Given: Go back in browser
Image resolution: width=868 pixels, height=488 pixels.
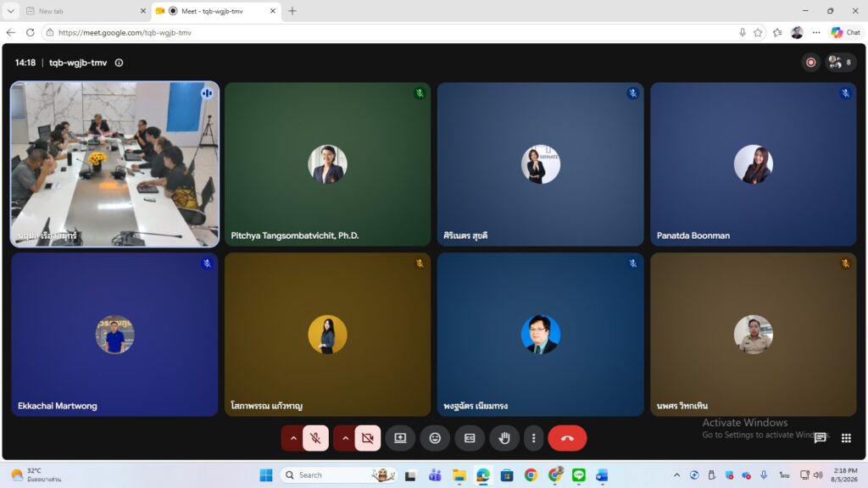Looking at the screenshot, I should tap(10, 33).
